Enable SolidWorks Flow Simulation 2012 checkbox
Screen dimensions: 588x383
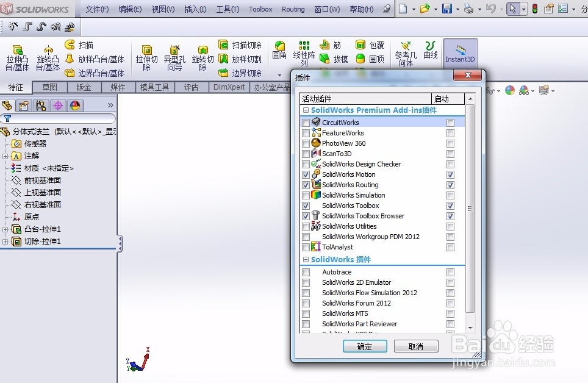pyautogui.click(x=306, y=293)
